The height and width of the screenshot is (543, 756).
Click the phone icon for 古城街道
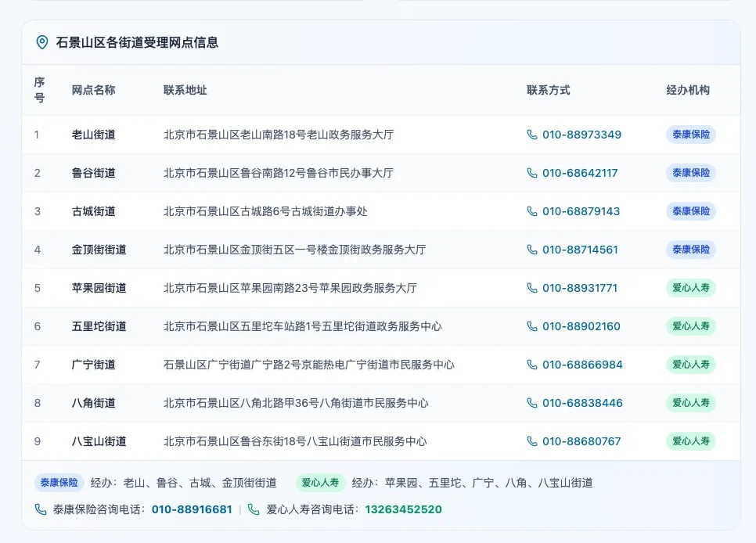point(532,211)
